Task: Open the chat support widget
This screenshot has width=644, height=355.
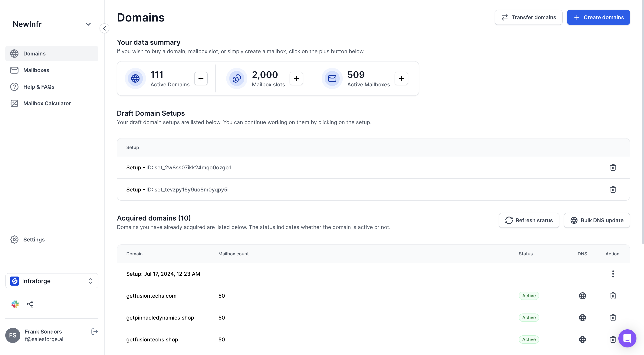Action: click(627, 338)
